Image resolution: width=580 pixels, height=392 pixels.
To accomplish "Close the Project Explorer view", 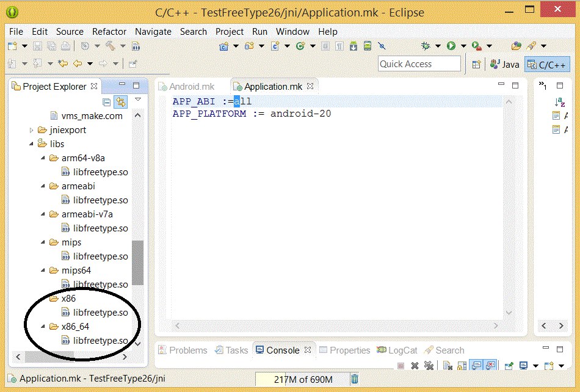I will (x=94, y=86).
